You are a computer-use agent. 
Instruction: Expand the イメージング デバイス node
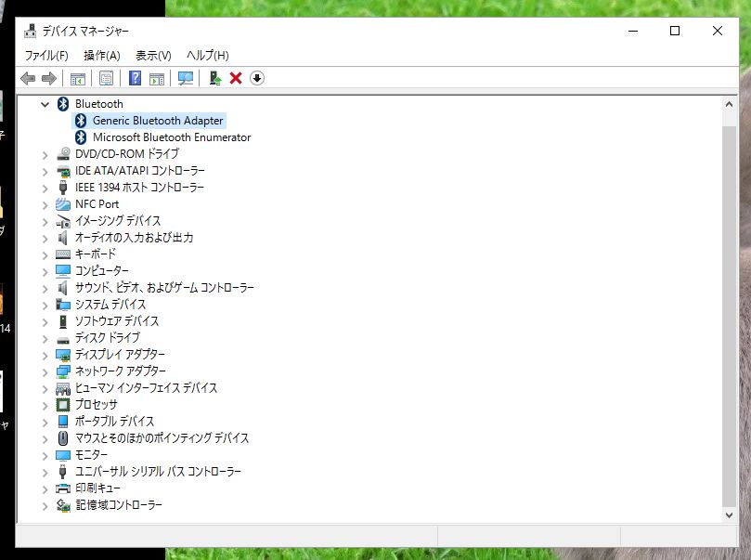[x=45, y=222]
